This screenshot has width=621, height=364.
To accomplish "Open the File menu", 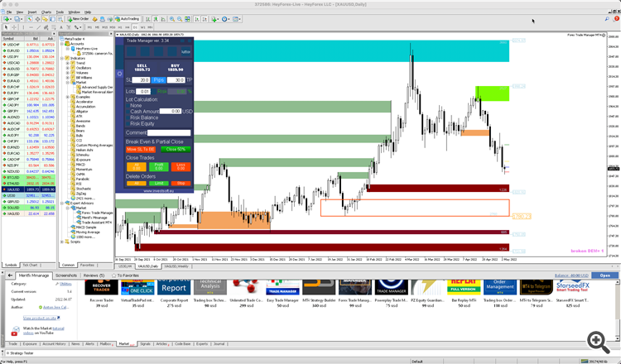I will pyautogui.click(x=9, y=12).
